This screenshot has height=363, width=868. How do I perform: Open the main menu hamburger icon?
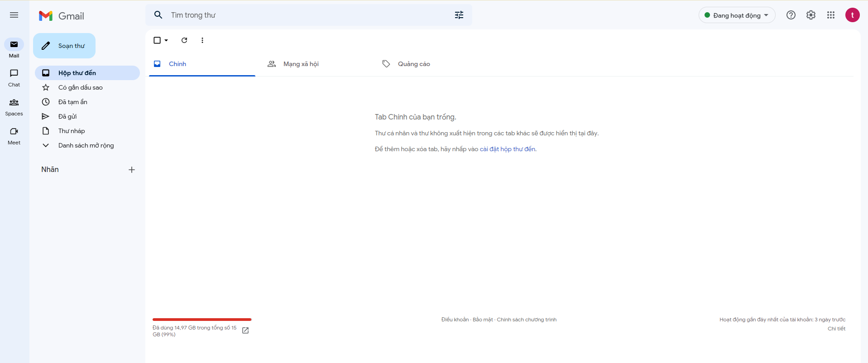coord(14,15)
